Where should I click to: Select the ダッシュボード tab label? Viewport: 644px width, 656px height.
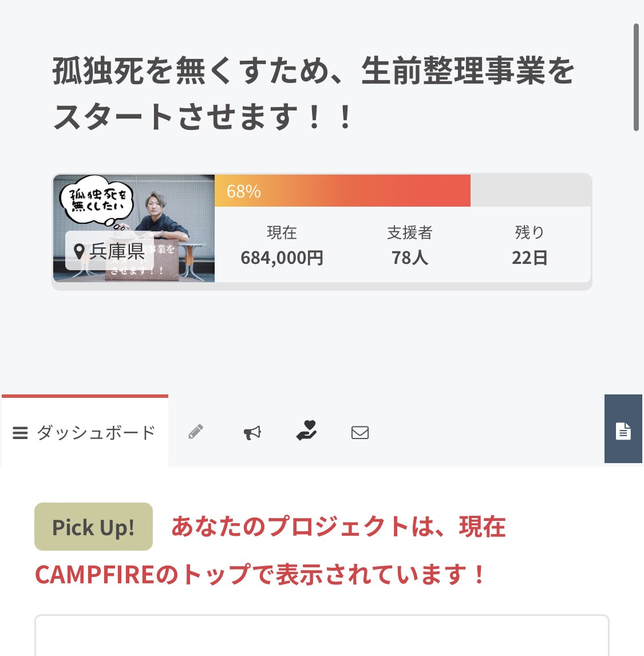point(96,433)
